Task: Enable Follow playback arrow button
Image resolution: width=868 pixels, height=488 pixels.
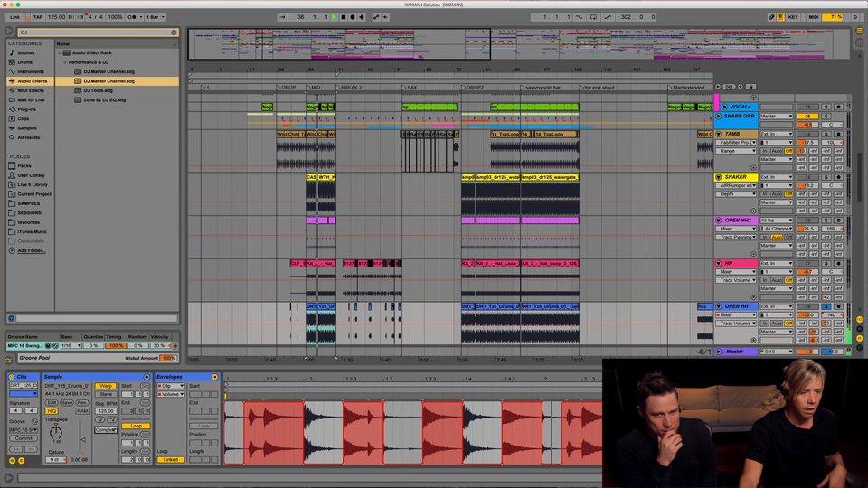Action: 282,17
